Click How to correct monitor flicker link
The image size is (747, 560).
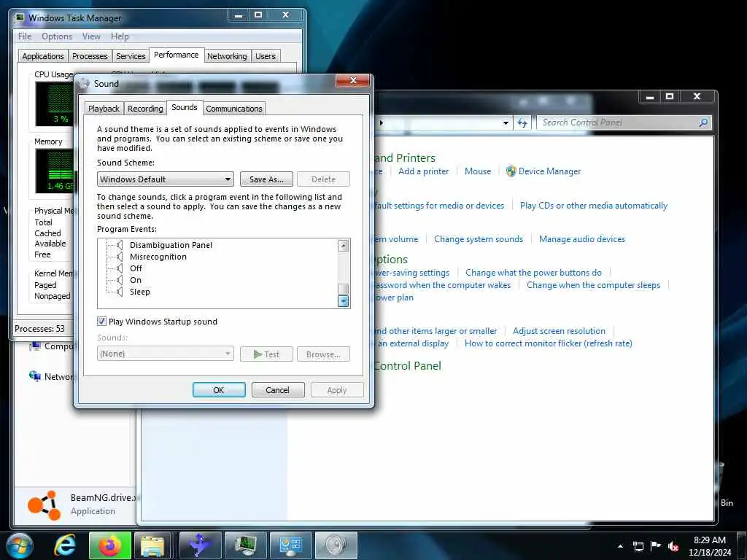coord(548,343)
